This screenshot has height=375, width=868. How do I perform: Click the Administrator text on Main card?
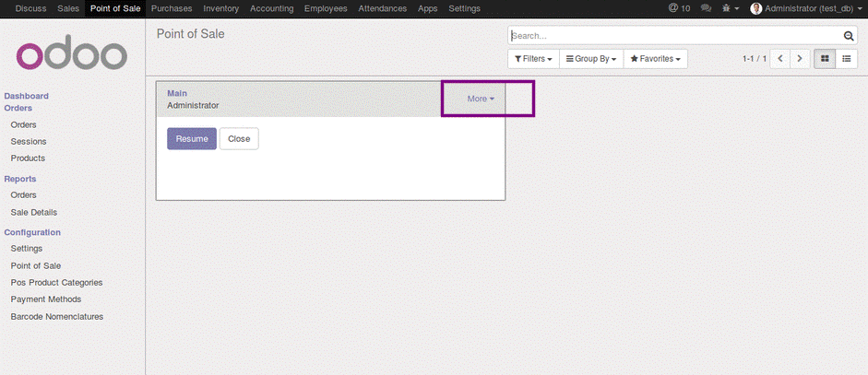click(193, 105)
